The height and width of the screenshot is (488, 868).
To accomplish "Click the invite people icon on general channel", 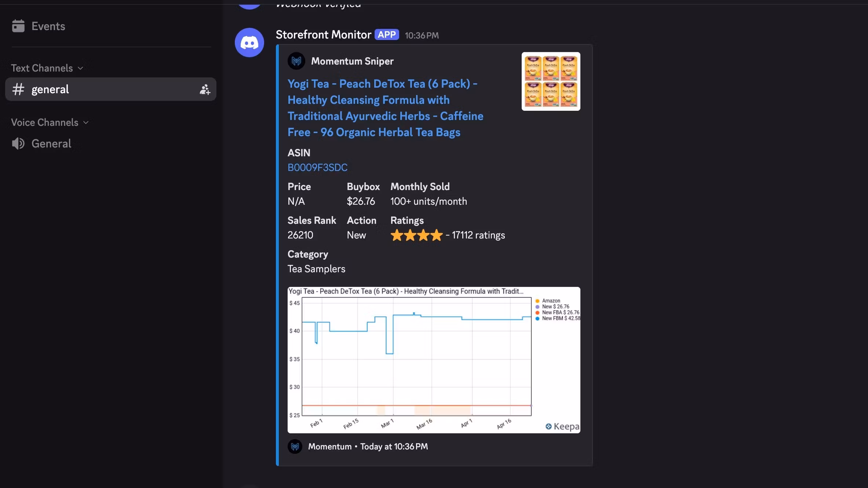I will [205, 90].
